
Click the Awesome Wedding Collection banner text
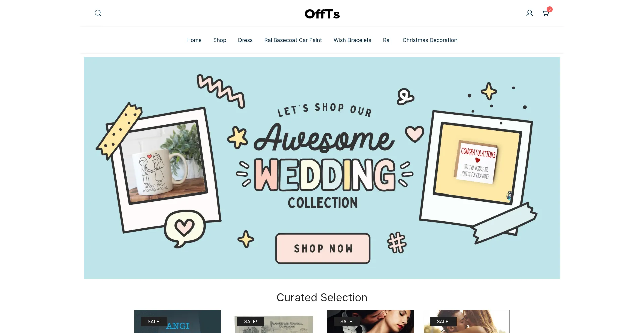coord(324,158)
